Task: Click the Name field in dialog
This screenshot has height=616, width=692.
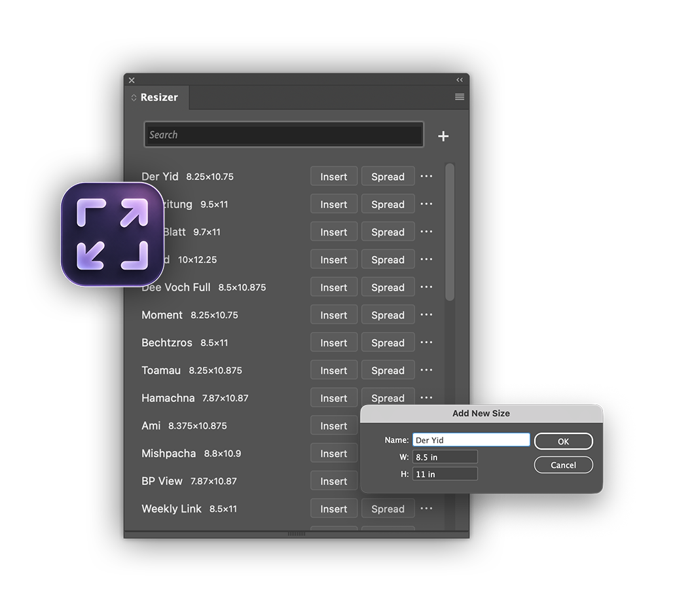Action: click(x=471, y=440)
